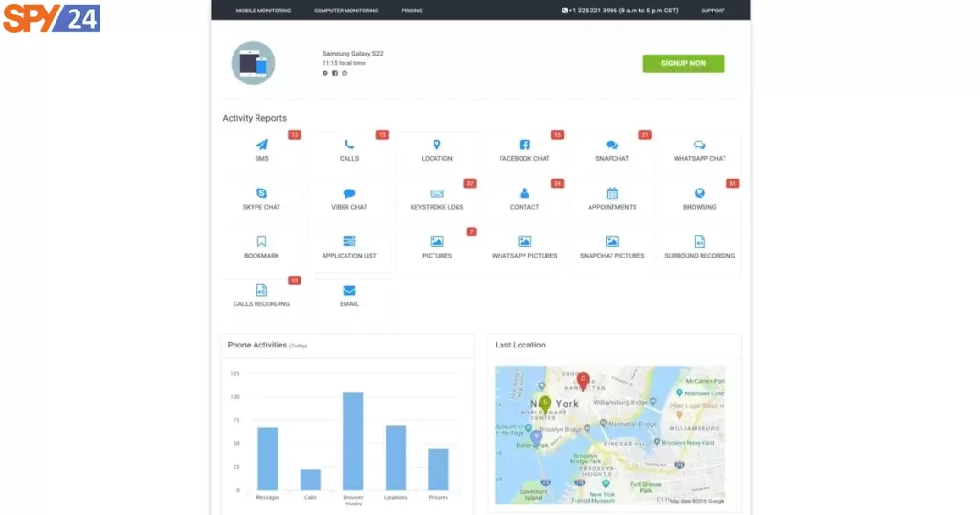Open the Pictures report icon
980x515 pixels.
pos(436,241)
